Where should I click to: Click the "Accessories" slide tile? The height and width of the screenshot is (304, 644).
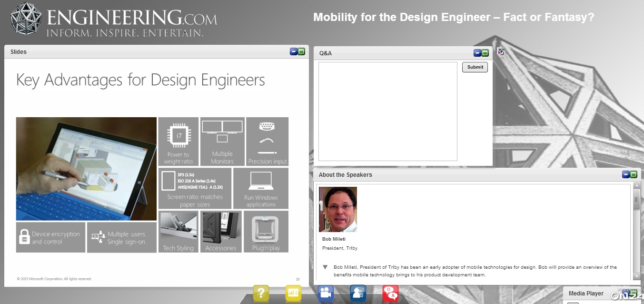221,232
